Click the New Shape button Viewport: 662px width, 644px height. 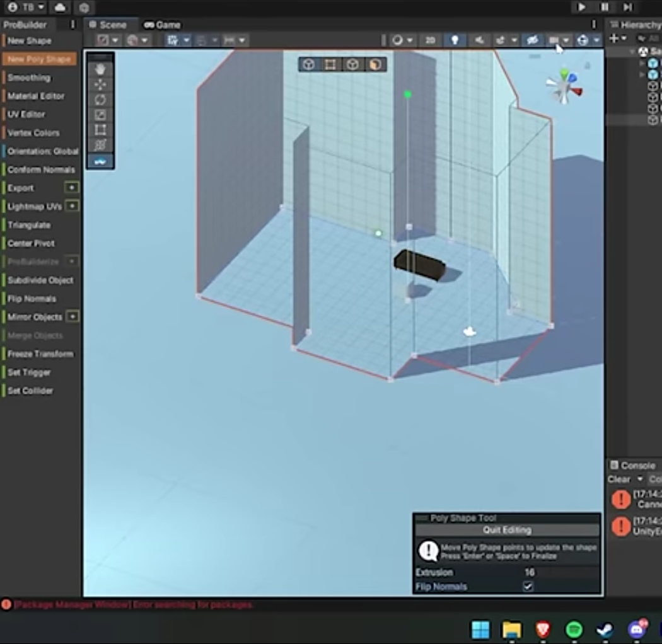pos(29,41)
